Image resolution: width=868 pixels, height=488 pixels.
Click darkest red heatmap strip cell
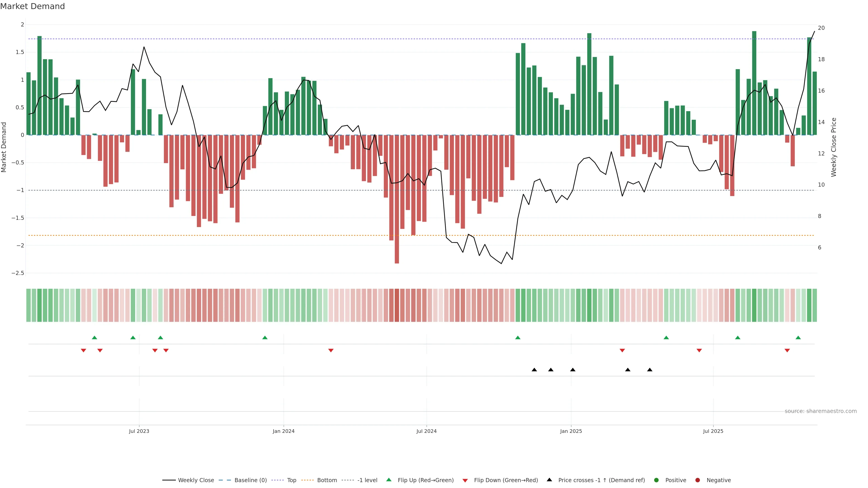tap(397, 305)
